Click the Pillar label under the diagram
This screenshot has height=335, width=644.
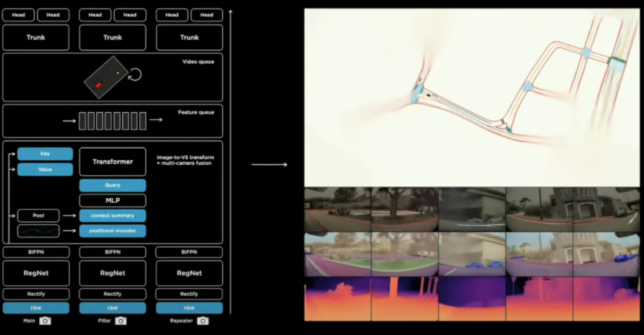[105, 320]
